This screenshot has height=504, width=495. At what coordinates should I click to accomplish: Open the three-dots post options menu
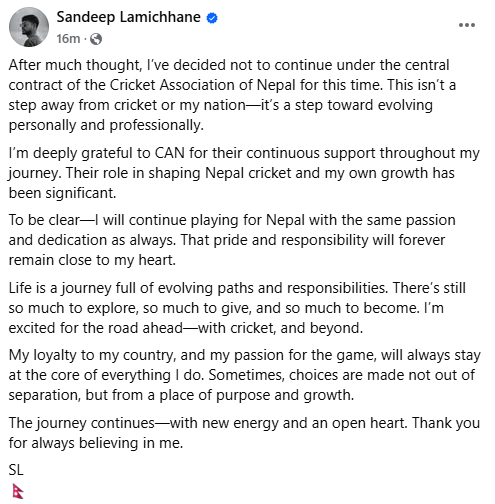click(467, 25)
